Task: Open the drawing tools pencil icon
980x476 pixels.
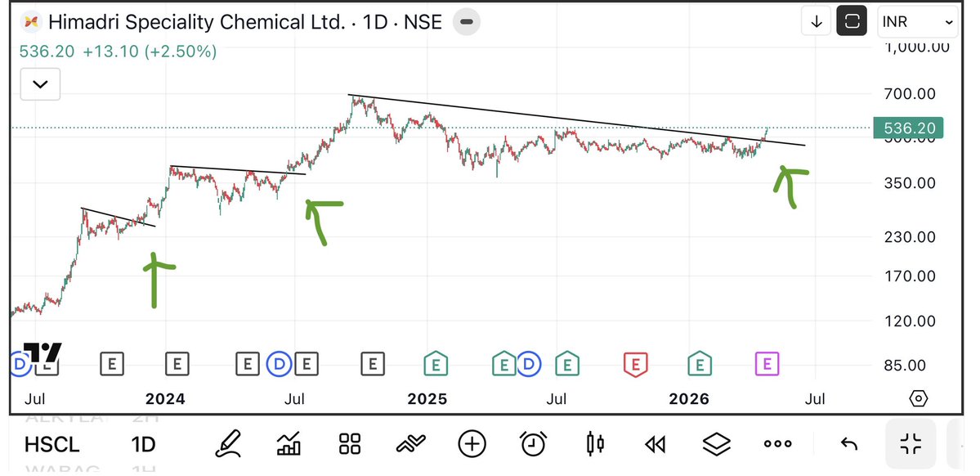Action: click(228, 444)
